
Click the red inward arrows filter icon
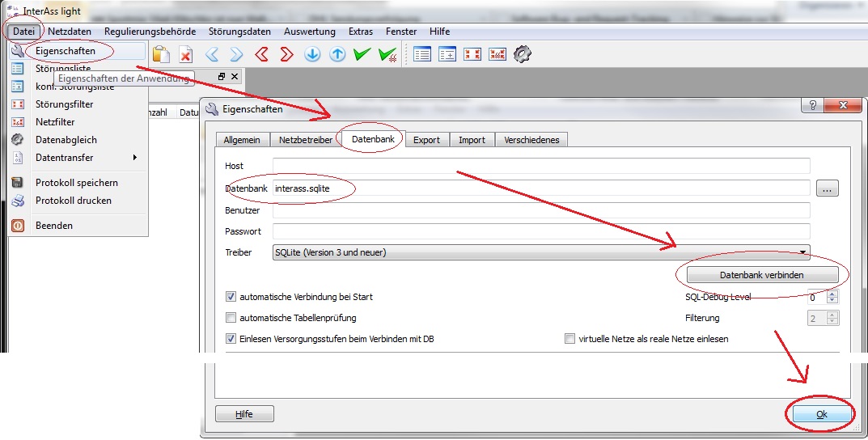[x=472, y=54]
